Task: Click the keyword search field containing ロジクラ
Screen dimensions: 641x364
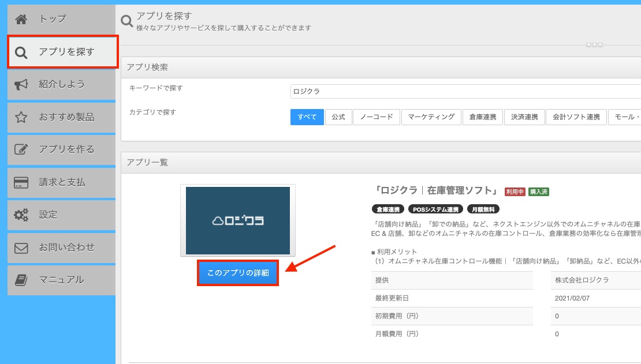Action: click(465, 92)
